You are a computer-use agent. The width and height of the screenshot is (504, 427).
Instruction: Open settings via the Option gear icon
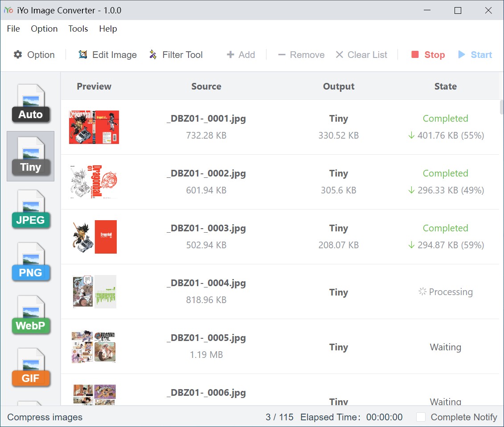[x=34, y=54]
